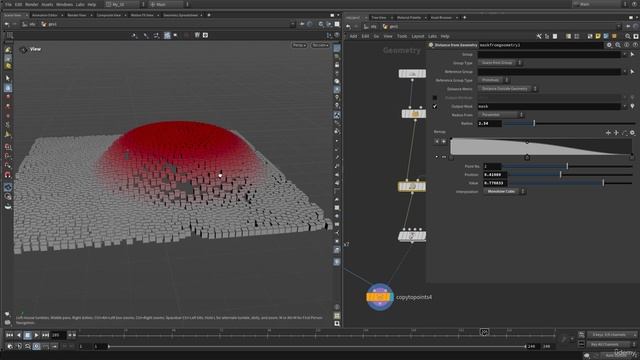Open the Help menu in main menu bar

(92, 4)
